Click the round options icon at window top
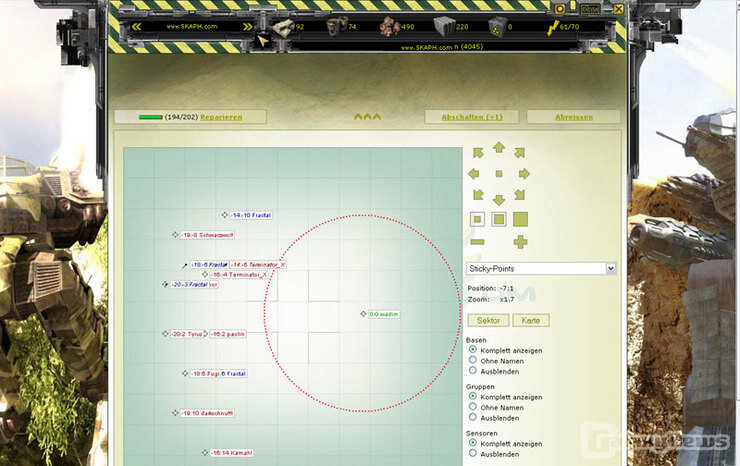This screenshot has height=466, width=740. (560, 9)
